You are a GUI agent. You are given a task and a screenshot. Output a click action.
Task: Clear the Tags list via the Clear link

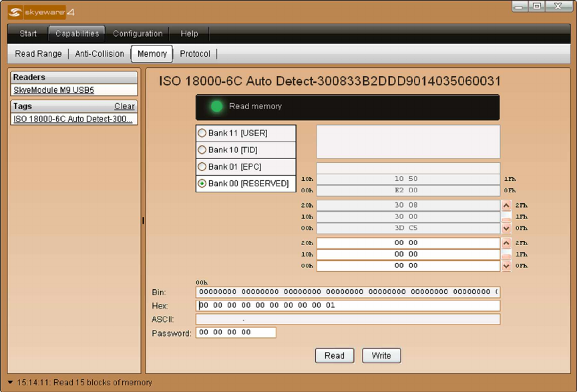click(124, 106)
